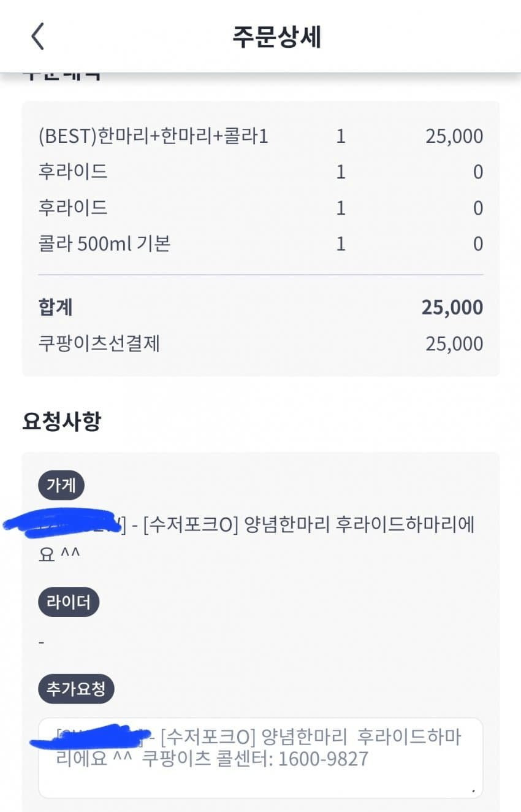Viewport: 521px width, 812px height.
Task: Click the 쿠팡이츠선결제 payment label
Action: [x=99, y=343]
